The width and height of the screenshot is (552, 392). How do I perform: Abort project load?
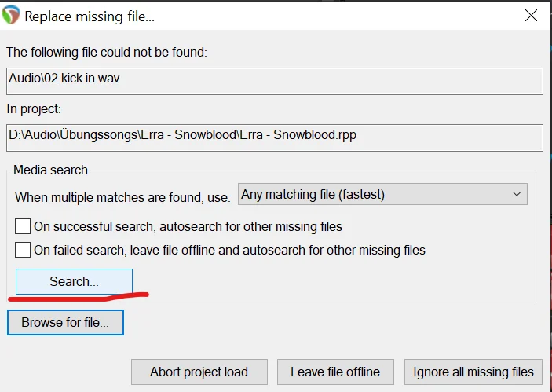click(198, 372)
